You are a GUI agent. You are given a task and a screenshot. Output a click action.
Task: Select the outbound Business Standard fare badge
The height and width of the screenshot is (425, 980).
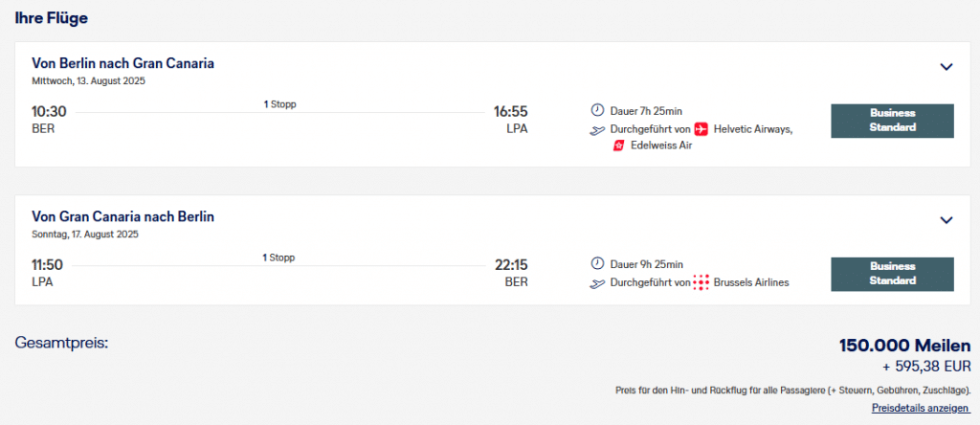point(892,121)
